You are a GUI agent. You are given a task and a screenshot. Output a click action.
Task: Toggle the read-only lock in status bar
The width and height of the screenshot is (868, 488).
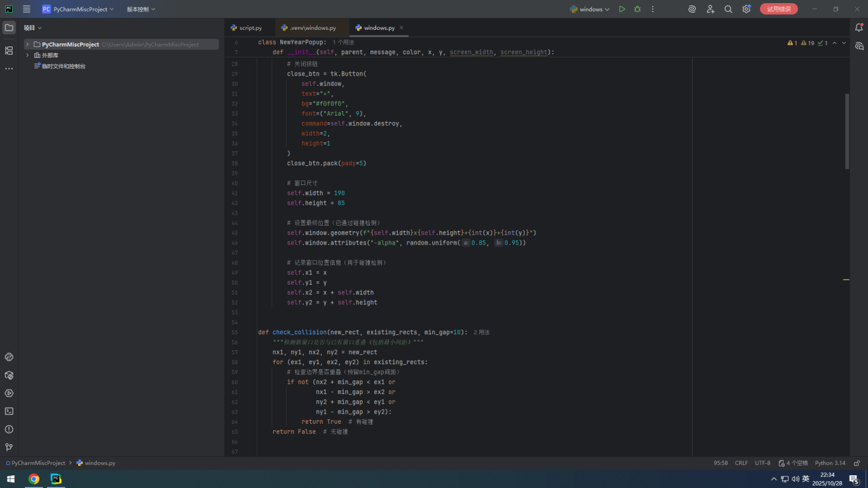click(x=857, y=463)
